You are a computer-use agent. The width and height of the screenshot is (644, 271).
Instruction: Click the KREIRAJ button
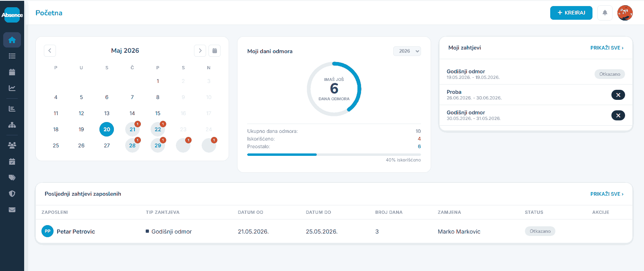click(x=571, y=13)
